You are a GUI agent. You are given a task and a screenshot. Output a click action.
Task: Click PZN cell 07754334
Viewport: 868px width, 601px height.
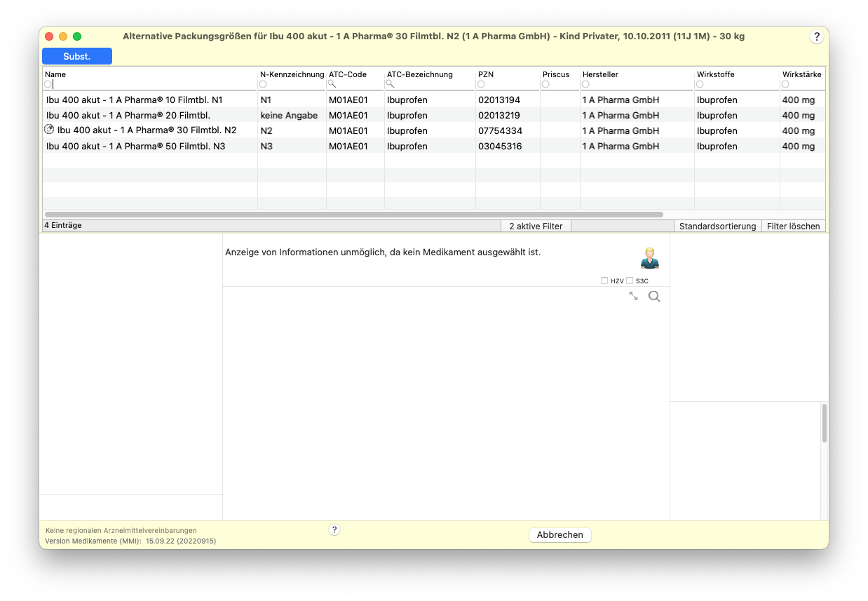499,131
